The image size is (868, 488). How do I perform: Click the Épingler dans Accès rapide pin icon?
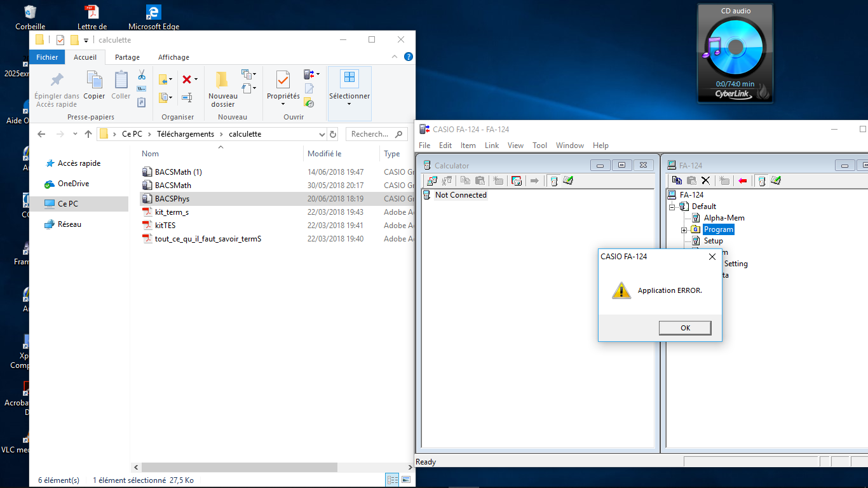(57, 79)
